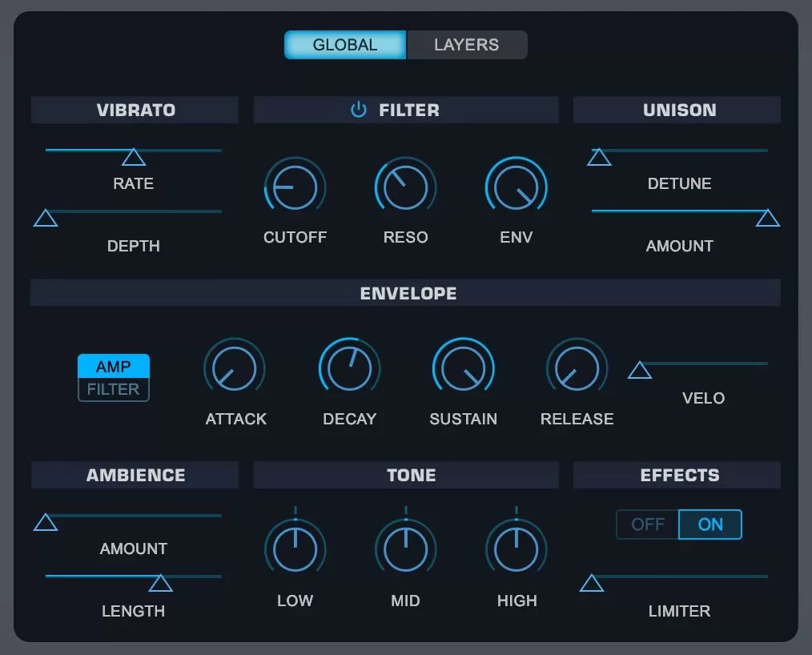
Task: Adjust the RELEASE knob
Action: 577,368
